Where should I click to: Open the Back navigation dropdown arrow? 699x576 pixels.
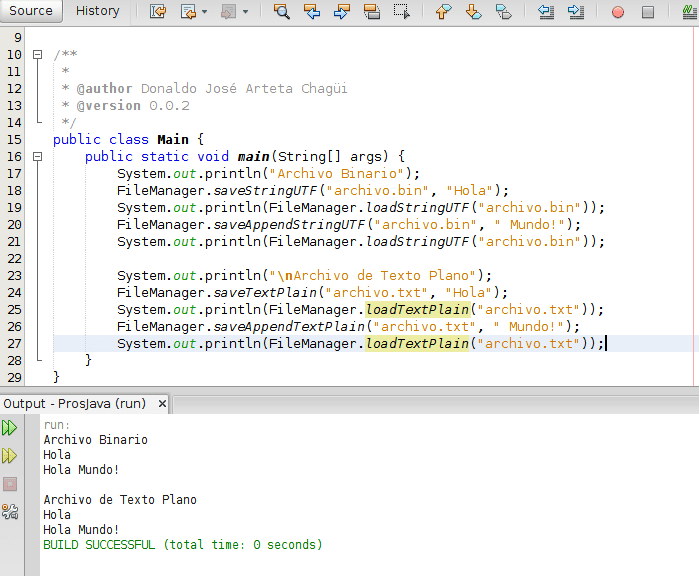click(x=205, y=12)
